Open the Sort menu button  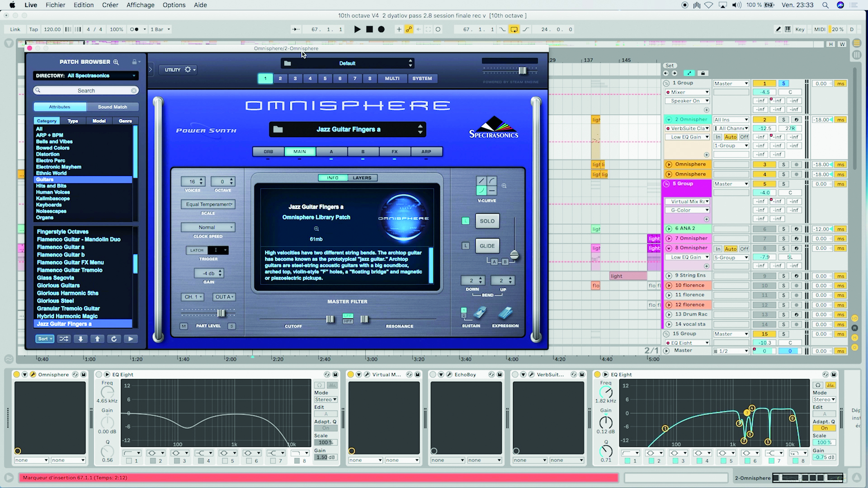45,339
